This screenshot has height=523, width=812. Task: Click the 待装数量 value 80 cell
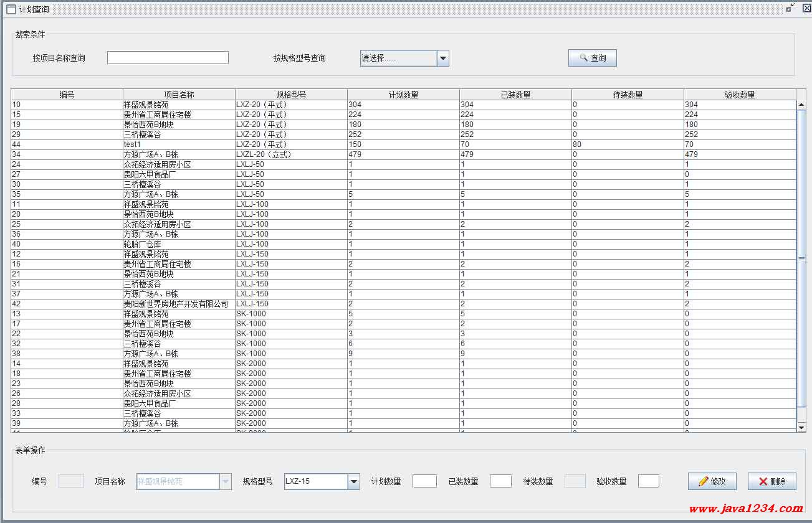point(628,144)
